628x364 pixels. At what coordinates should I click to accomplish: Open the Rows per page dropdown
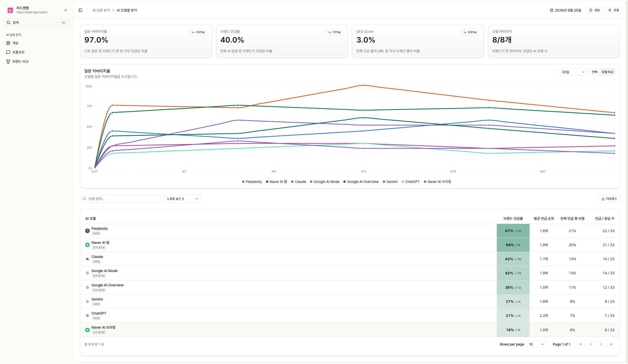[x=536, y=344]
